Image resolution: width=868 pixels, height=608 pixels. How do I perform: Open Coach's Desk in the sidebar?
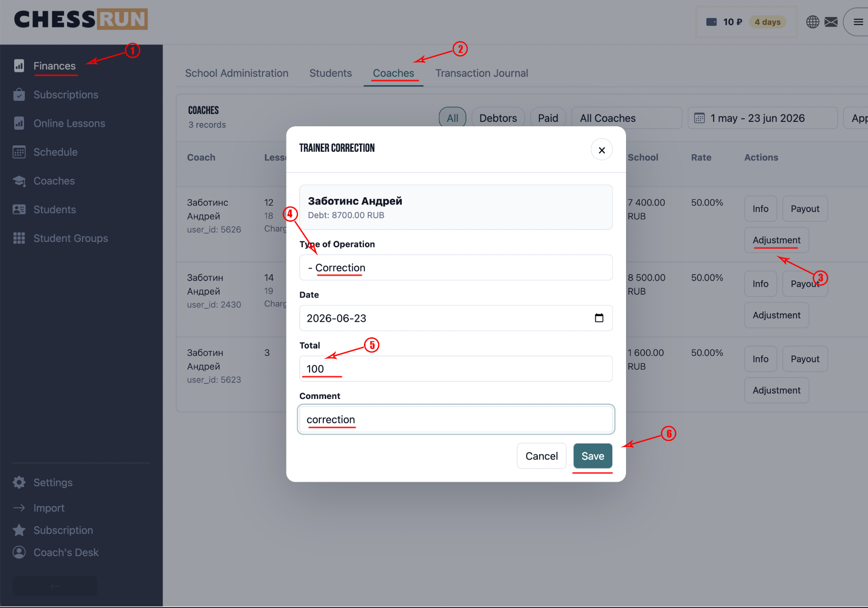point(66,552)
